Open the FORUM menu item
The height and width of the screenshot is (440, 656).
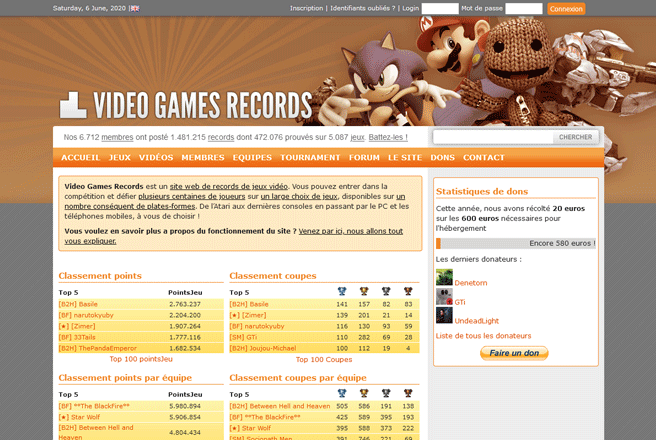coord(364,158)
